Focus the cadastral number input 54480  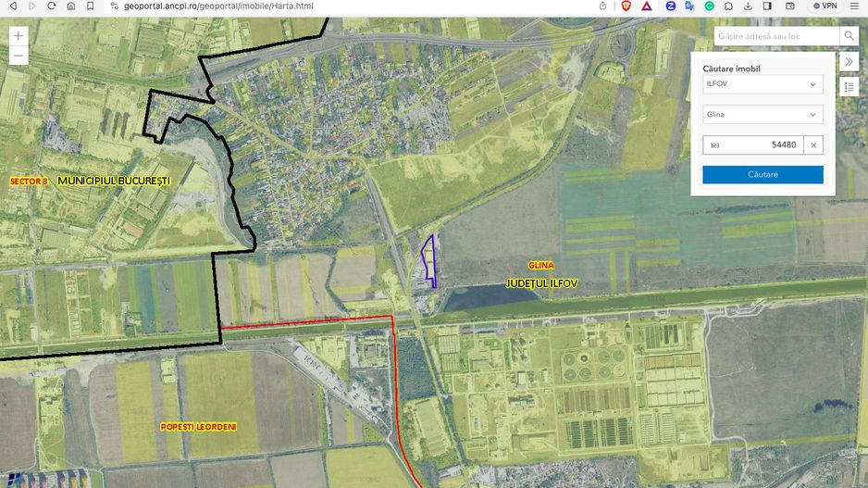point(753,145)
